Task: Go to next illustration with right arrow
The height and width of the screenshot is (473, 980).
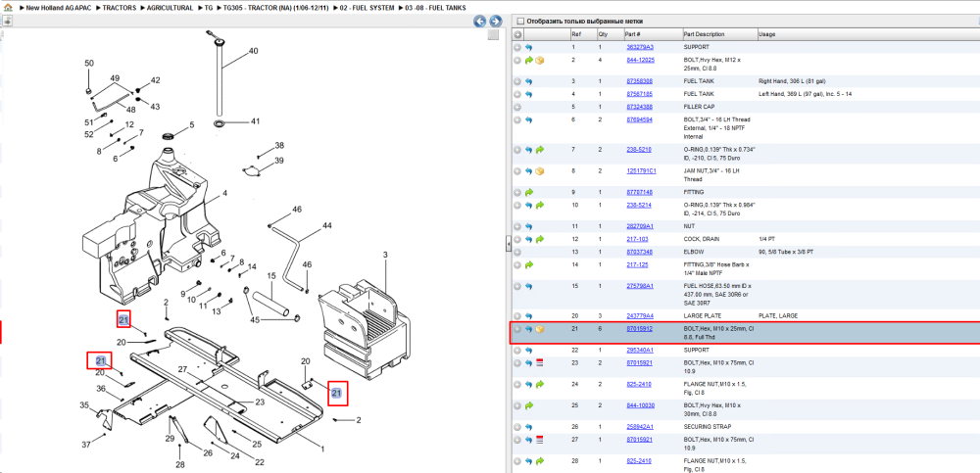Action: tap(495, 22)
